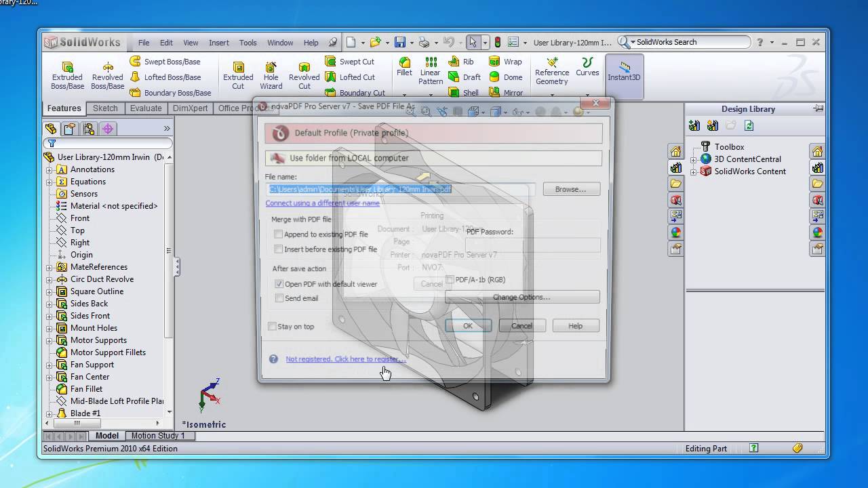Select the Fillet tool
Image resolution: width=868 pixels, height=488 pixels.
click(x=404, y=66)
